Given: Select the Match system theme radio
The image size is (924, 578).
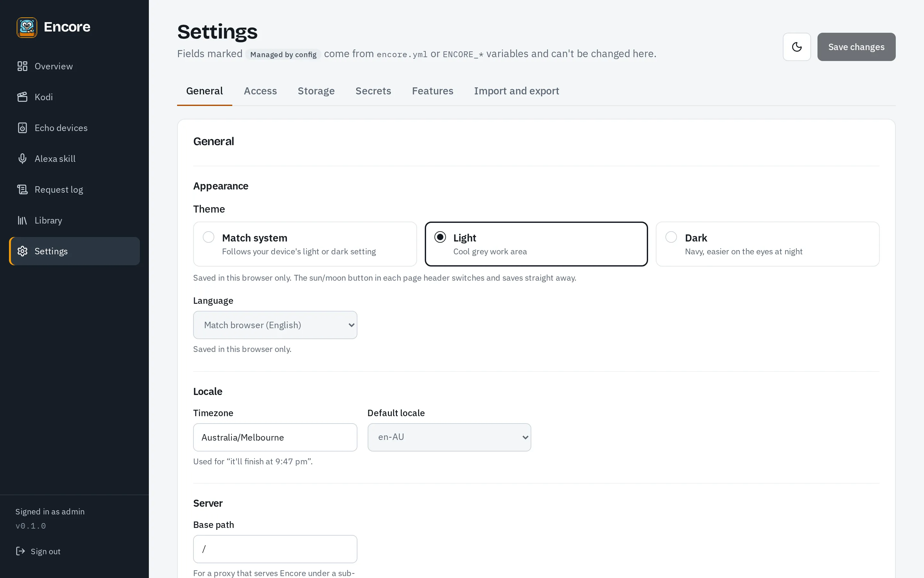Looking at the screenshot, I should pos(209,237).
